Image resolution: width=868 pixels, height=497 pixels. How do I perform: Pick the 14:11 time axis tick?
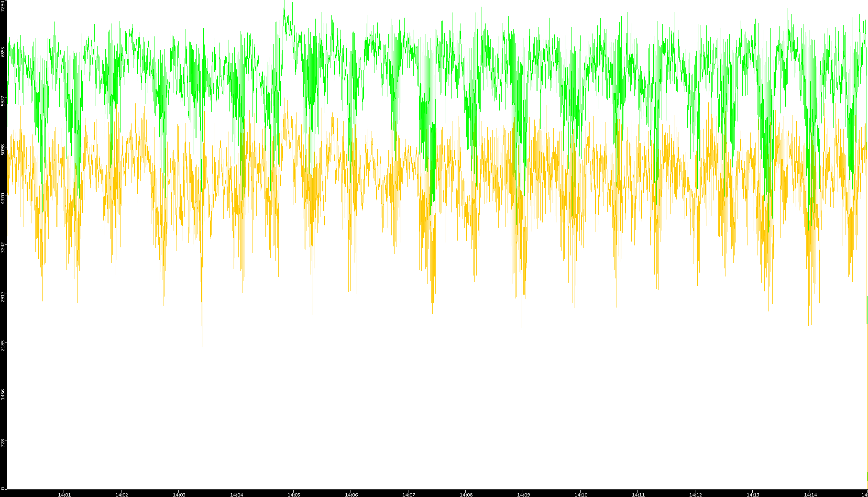(x=638, y=495)
